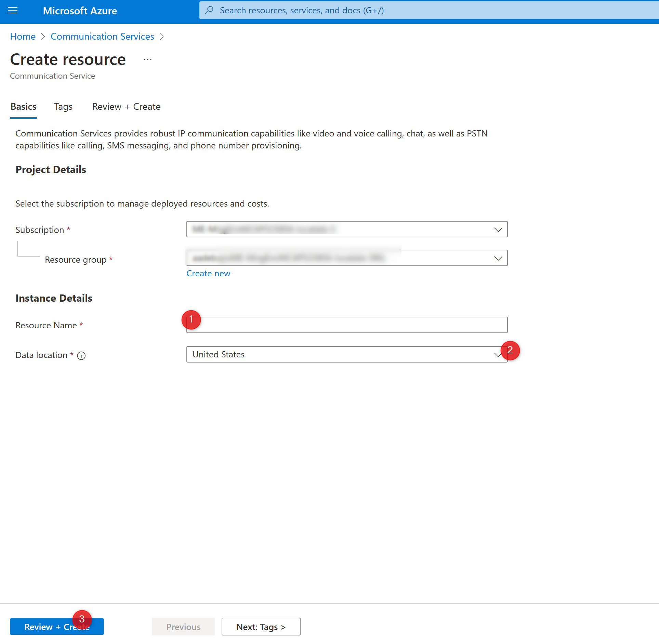659x644 pixels.
Task: Select the Project Details heading text
Action: [51, 170]
